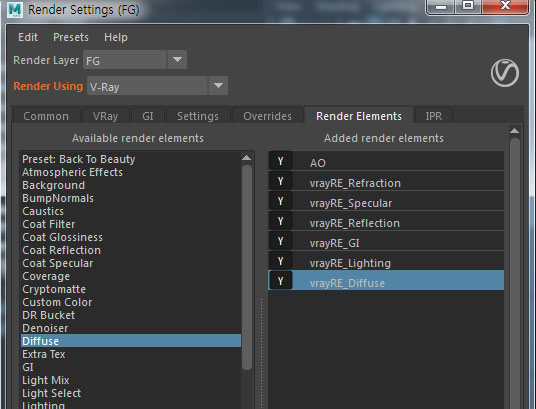Select Custom Color element
Screen dimensions: 536x409
[131, 302]
